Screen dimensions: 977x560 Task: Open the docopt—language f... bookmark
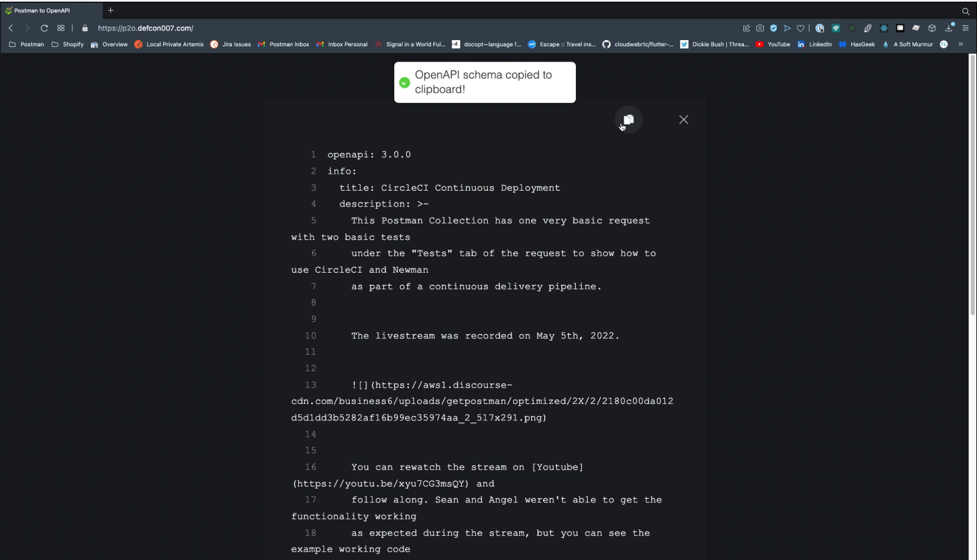(x=487, y=44)
